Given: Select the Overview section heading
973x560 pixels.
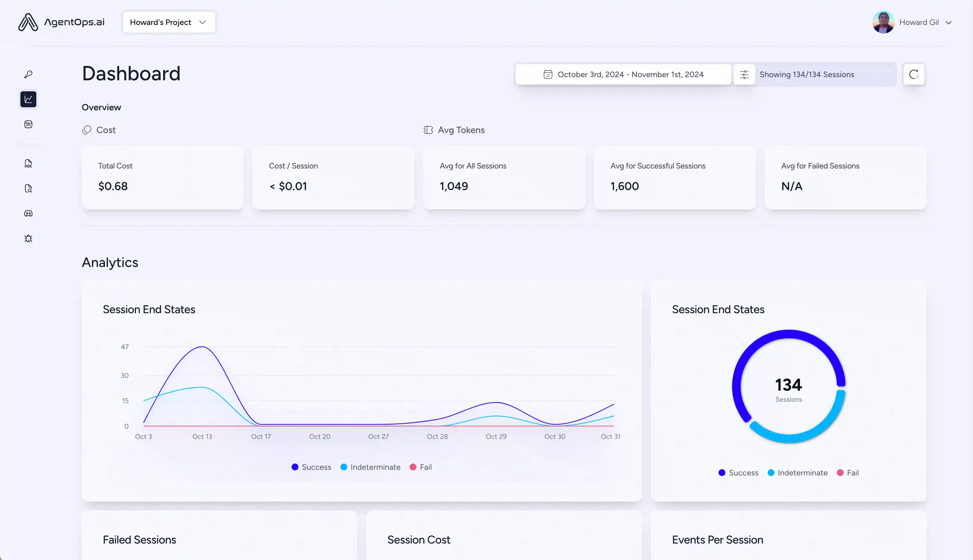Looking at the screenshot, I should pos(101,107).
